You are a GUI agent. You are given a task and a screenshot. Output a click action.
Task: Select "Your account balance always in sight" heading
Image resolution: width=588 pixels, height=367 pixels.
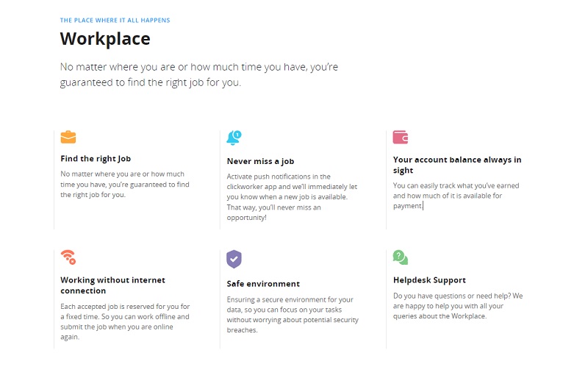(x=456, y=165)
